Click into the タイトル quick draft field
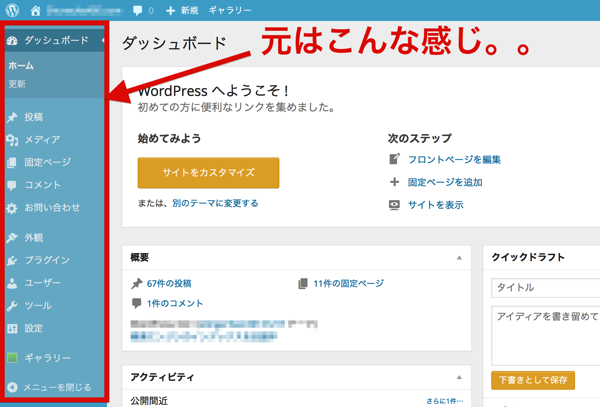The width and height of the screenshot is (600, 407). (546, 288)
